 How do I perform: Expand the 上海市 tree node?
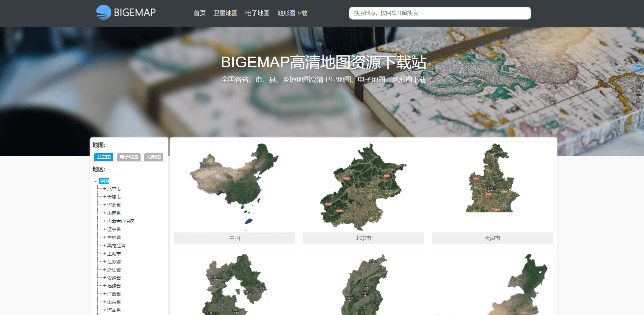click(105, 254)
